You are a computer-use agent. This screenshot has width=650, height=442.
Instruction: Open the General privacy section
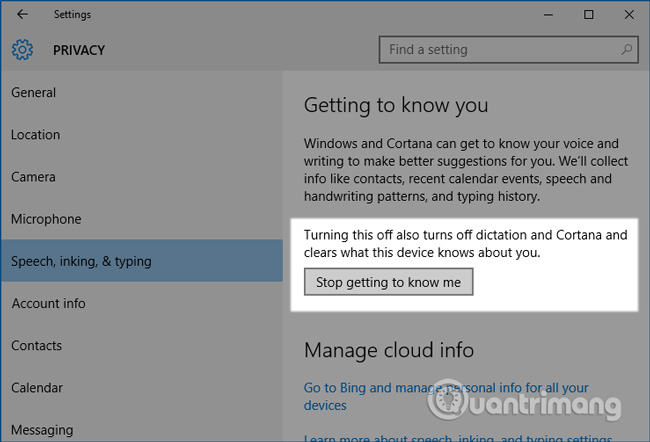[x=142, y=92]
